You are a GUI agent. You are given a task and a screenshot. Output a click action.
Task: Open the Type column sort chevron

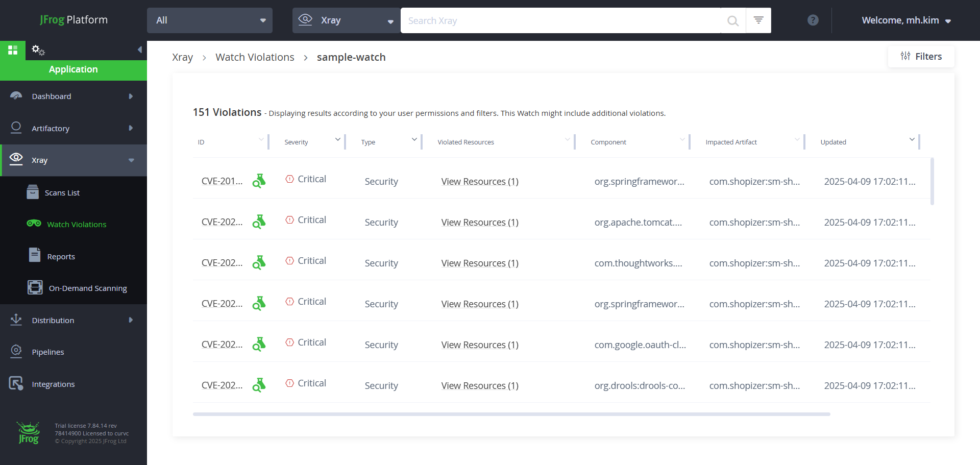point(414,139)
